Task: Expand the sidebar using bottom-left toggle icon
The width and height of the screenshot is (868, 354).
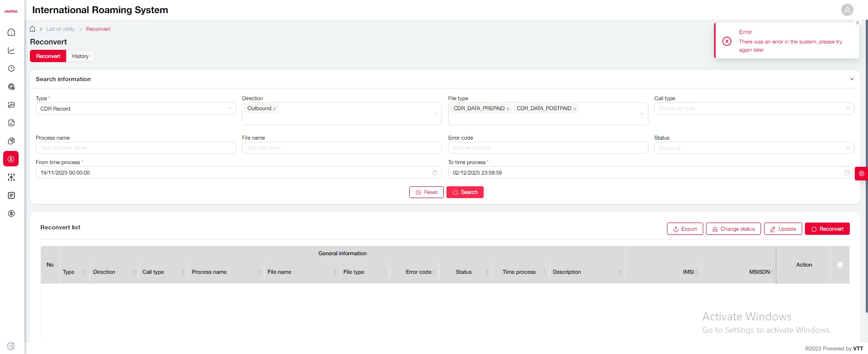Action: click(x=11, y=346)
